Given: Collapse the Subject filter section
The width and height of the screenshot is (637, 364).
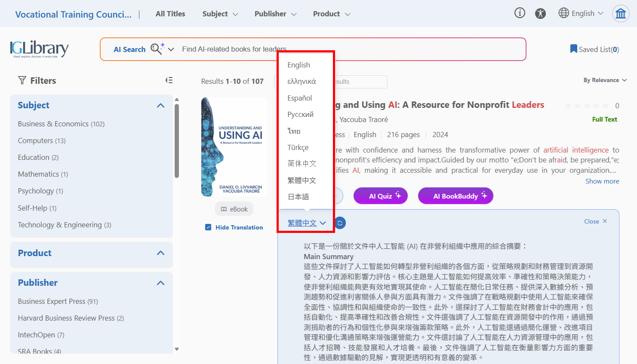Looking at the screenshot, I should 161,105.
